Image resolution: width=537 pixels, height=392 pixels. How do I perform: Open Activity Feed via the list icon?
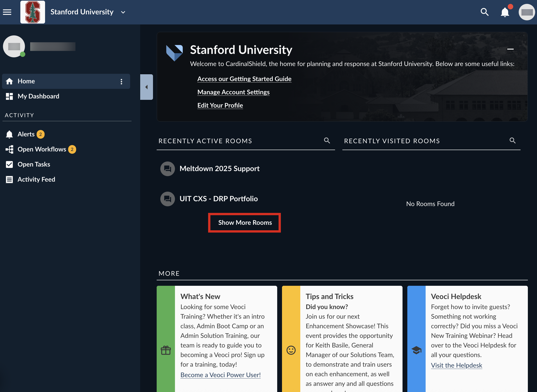[9, 179]
